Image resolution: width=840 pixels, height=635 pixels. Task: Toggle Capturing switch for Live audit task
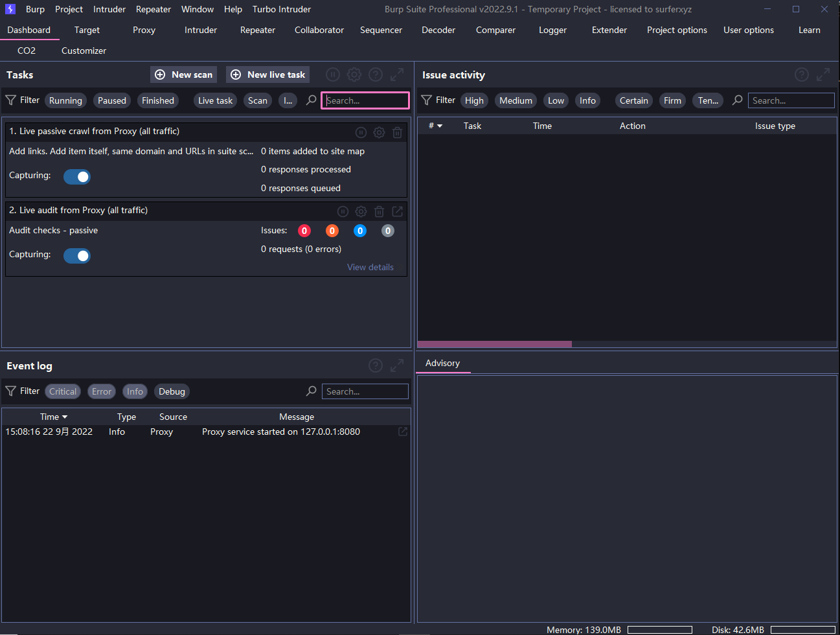[x=77, y=256]
